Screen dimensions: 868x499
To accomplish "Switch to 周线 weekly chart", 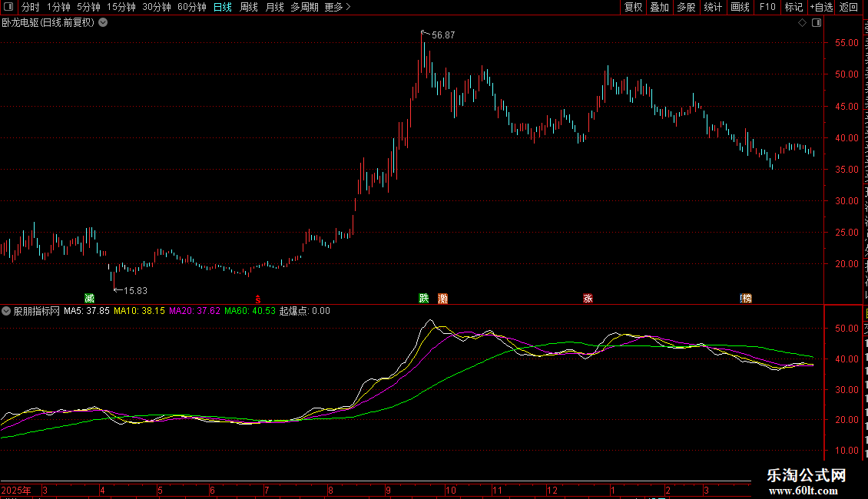I will pyautogui.click(x=249, y=7).
